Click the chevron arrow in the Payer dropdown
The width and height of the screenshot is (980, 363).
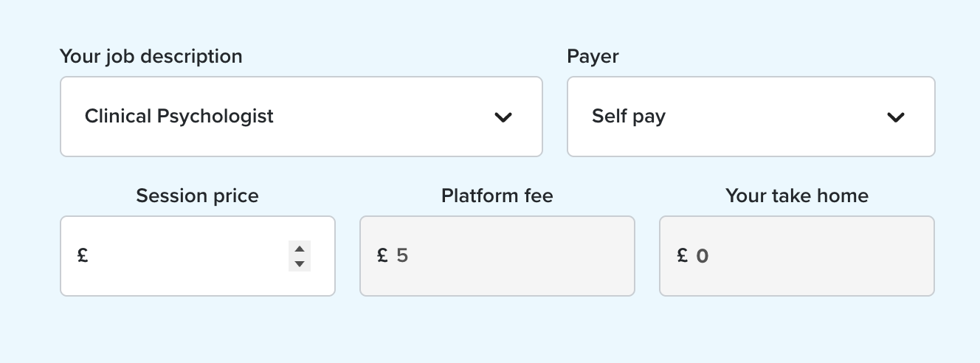coord(896,117)
